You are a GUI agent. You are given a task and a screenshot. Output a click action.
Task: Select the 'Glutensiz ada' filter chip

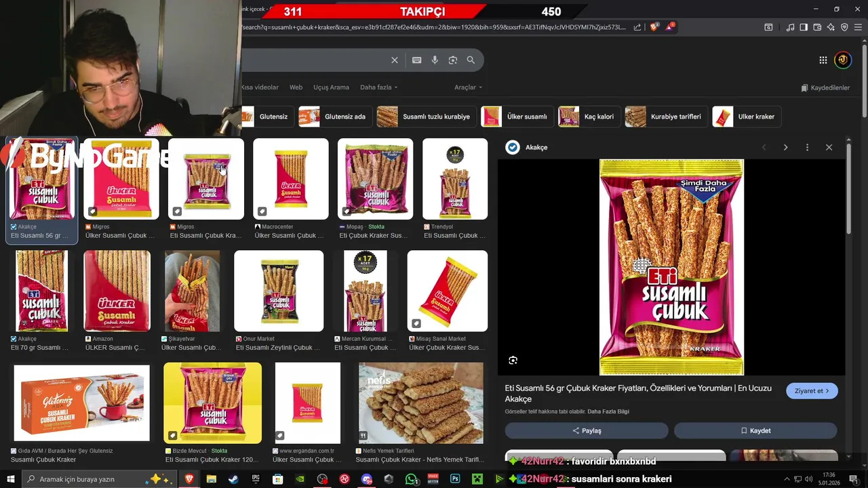pos(335,117)
